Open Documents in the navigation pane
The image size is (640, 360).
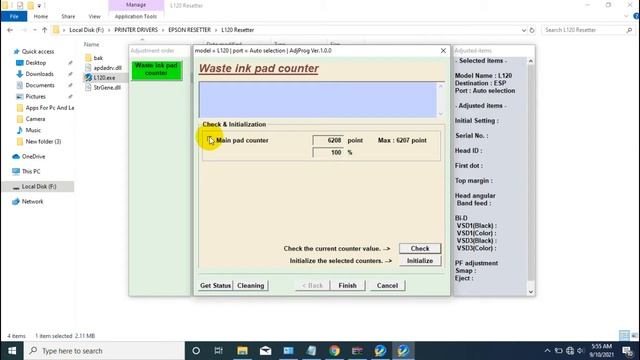point(40,85)
